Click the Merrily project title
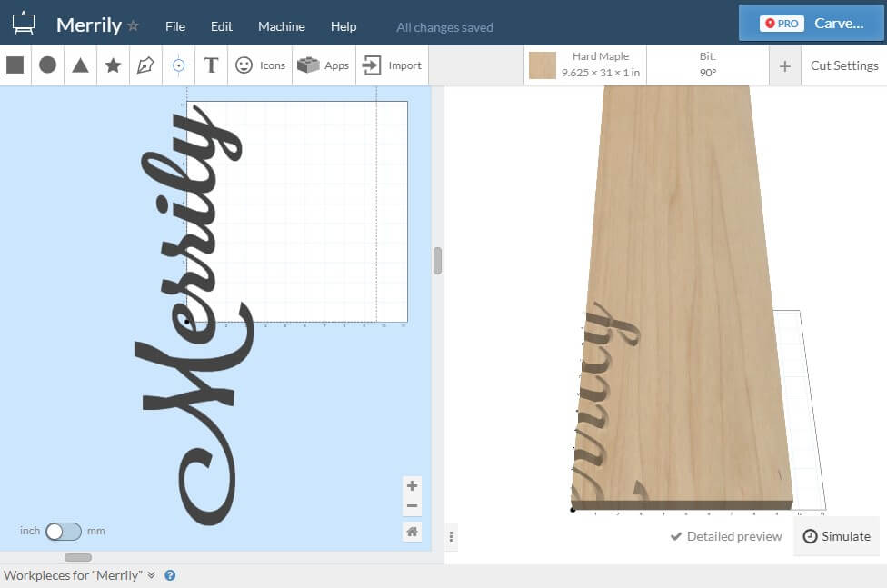Image resolution: width=887 pixels, height=588 pixels. coord(89,25)
